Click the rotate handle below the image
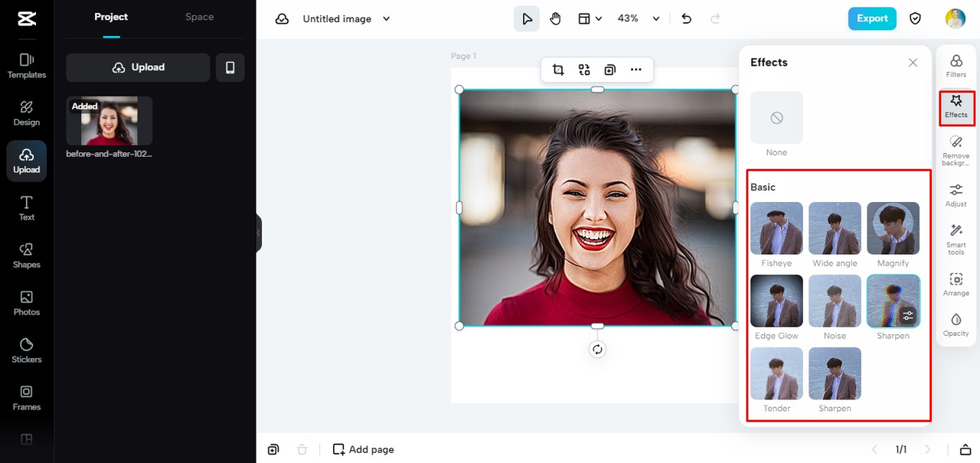Viewport: 980px width, 463px height. [597, 350]
